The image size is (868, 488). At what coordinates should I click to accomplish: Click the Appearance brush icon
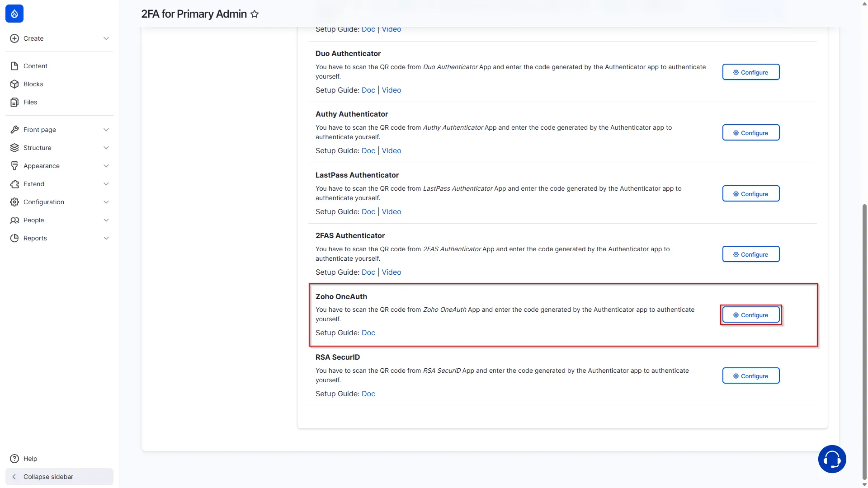click(x=14, y=166)
